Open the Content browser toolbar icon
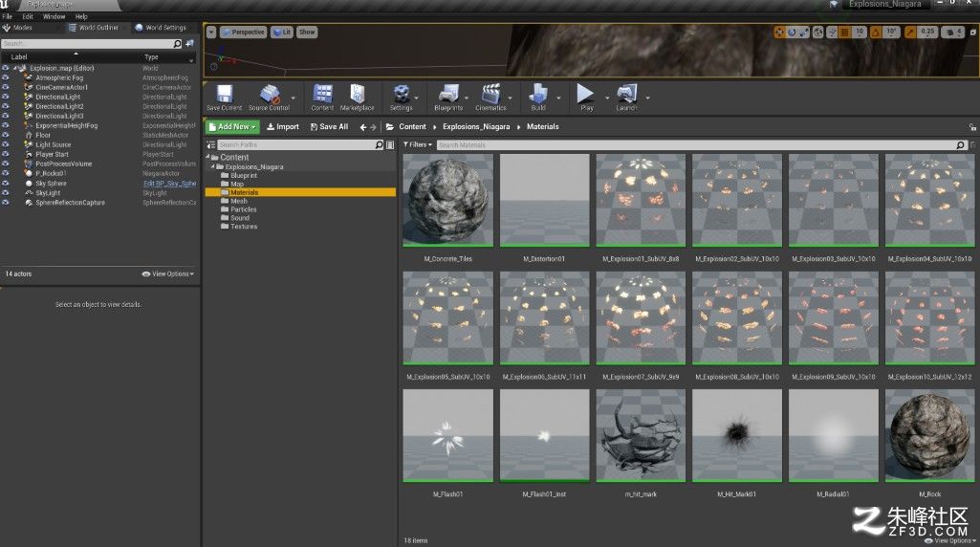Screen dimensions: 980x547 (322, 98)
